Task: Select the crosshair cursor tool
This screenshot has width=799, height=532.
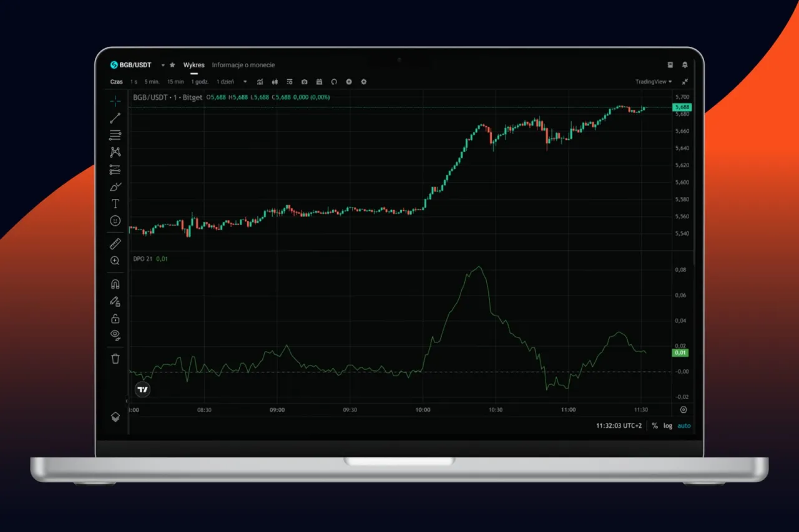Action: pyautogui.click(x=115, y=101)
